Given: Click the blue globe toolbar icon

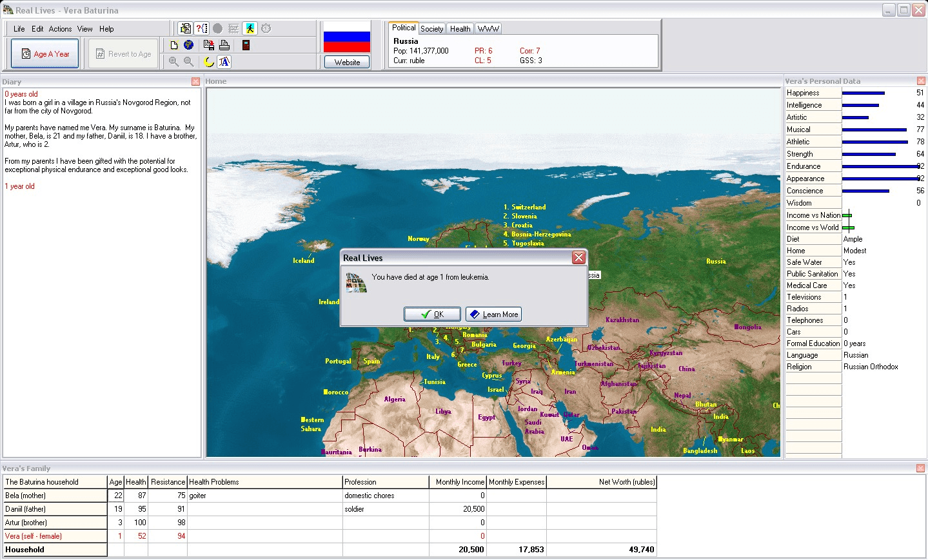Looking at the screenshot, I should click(188, 45).
